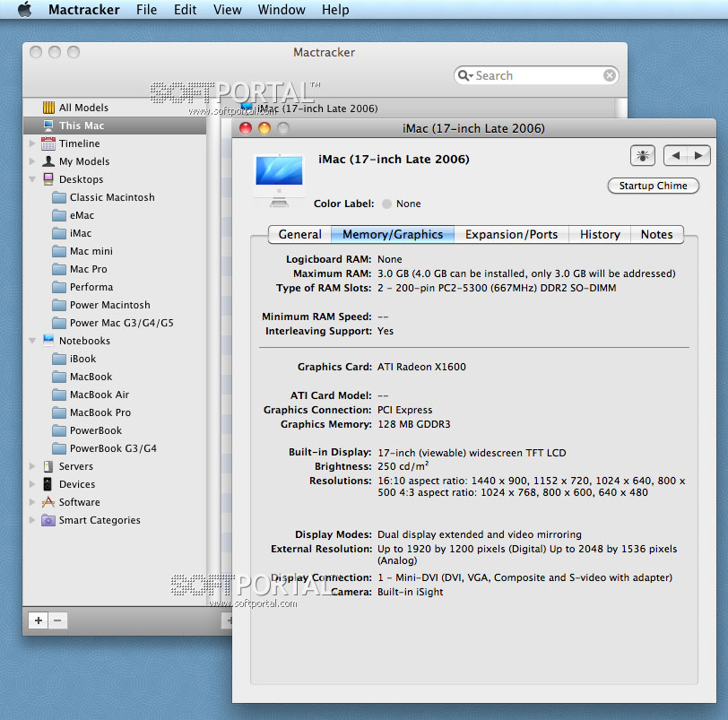Click the 128 MB GDDR3 value
Image resolution: width=728 pixels, height=720 pixels.
(413, 424)
